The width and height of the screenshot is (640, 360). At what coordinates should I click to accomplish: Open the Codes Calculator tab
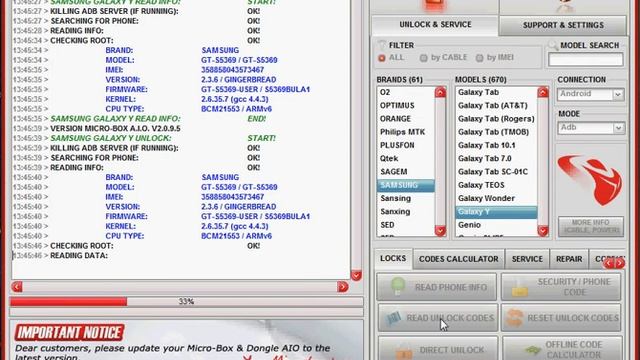click(458, 259)
